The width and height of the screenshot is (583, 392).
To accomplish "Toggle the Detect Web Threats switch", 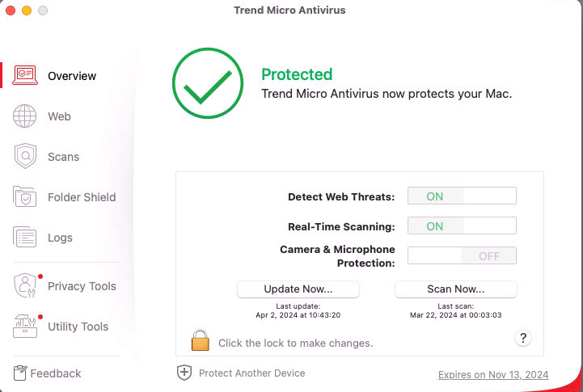I will click(462, 196).
